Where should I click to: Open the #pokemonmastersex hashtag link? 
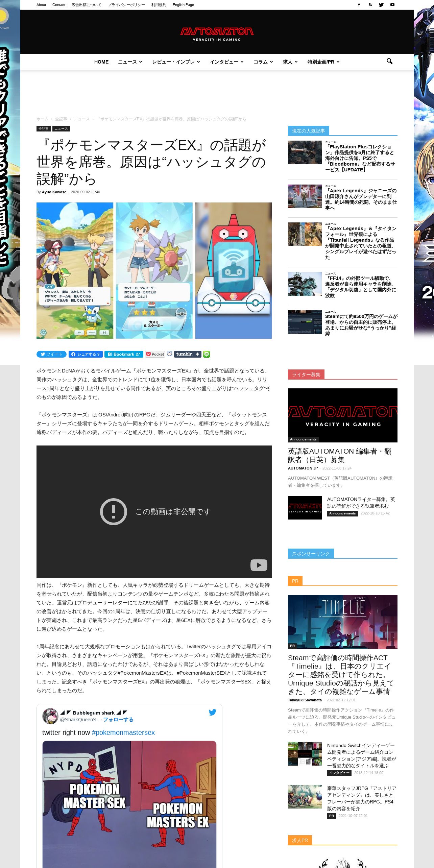pyautogui.click(x=123, y=732)
